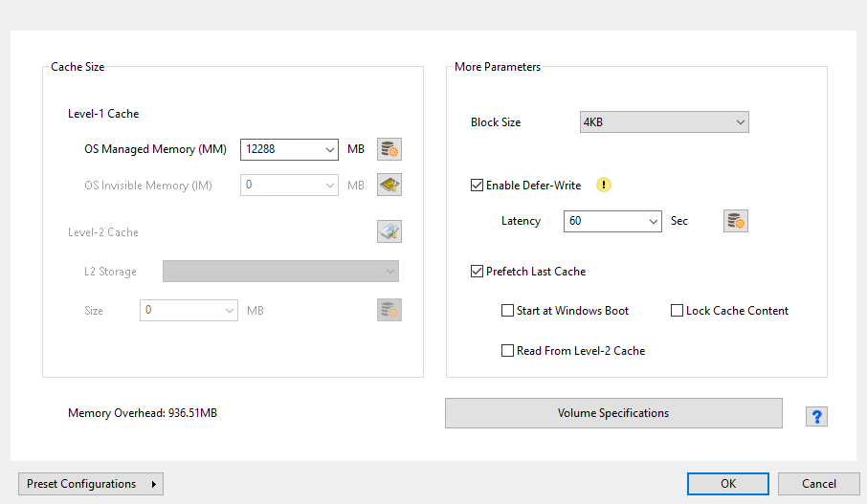Enable Start at Windows Boot
The width and height of the screenshot is (867, 504).
508,311
